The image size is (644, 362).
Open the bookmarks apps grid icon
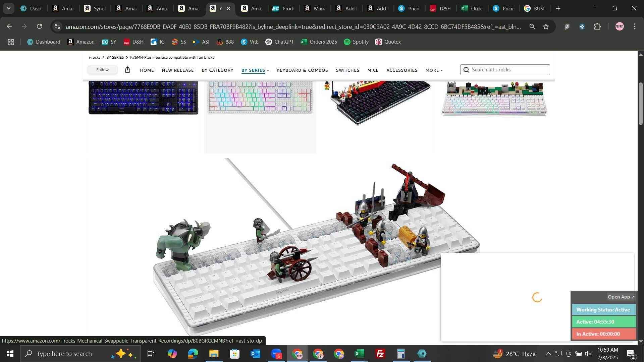pyautogui.click(x=11, y=42)
